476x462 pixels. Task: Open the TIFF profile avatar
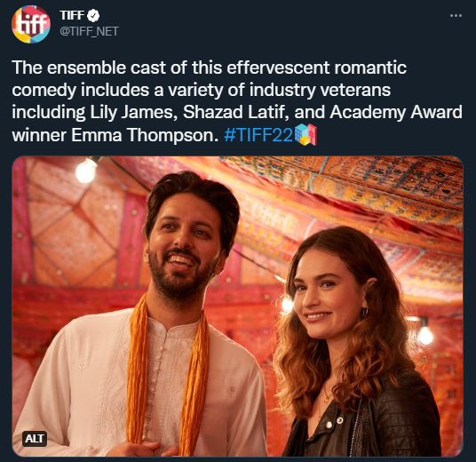pyautogui.click(x=31, y=24)
